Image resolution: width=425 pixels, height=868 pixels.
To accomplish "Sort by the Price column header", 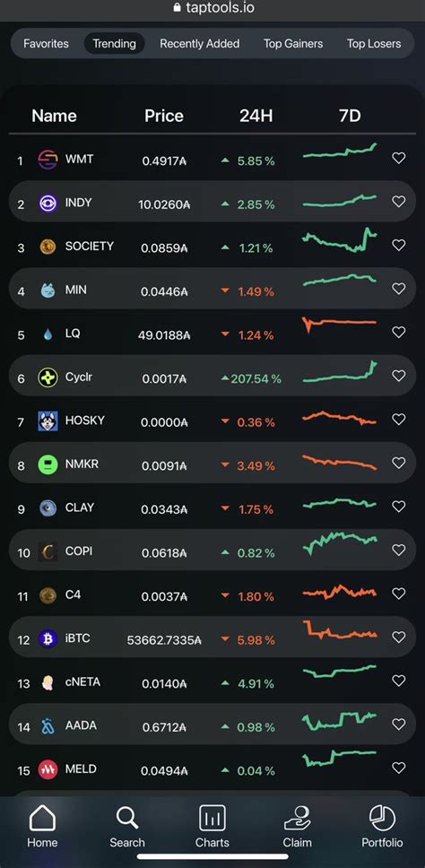I will click(164, 116).
